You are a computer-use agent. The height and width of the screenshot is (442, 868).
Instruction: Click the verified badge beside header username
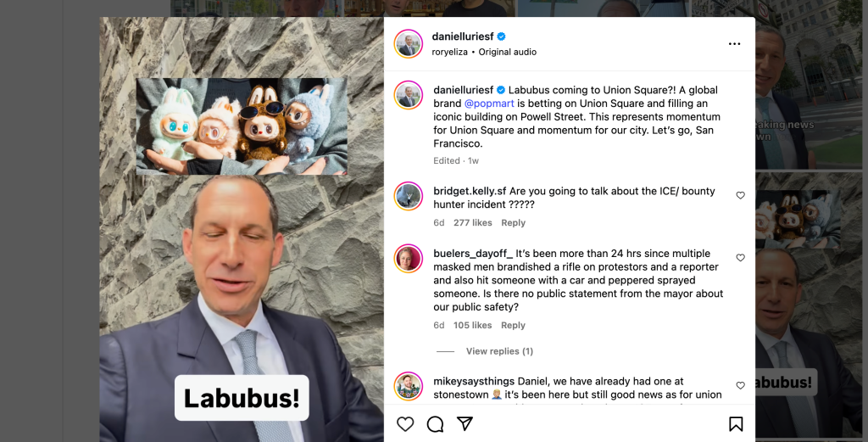pyautogui.click(x=502, y=36)
